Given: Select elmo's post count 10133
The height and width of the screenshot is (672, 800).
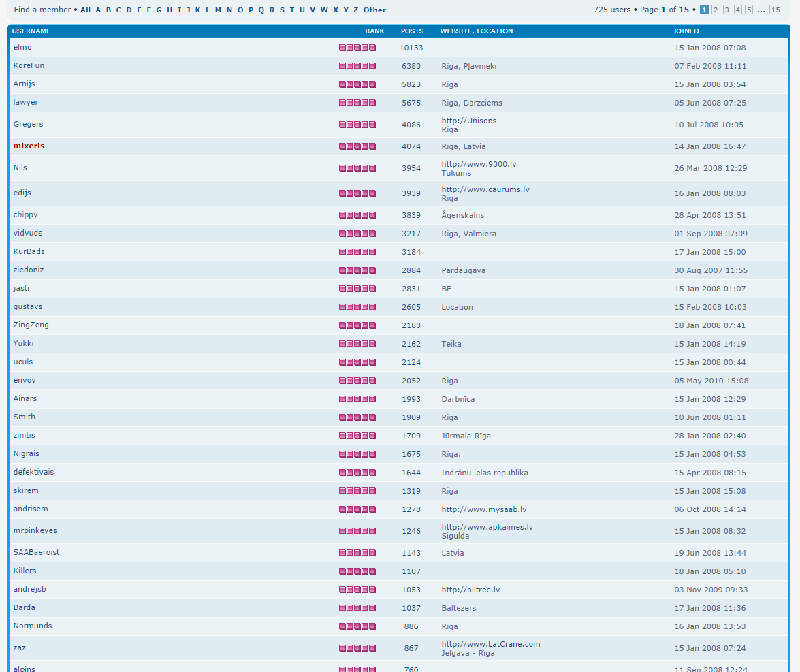Looking at the screenshot, I should pos(411,48).
